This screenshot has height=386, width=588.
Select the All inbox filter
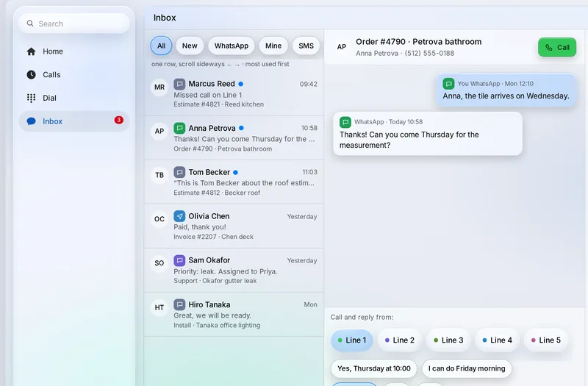pos(161,46)
